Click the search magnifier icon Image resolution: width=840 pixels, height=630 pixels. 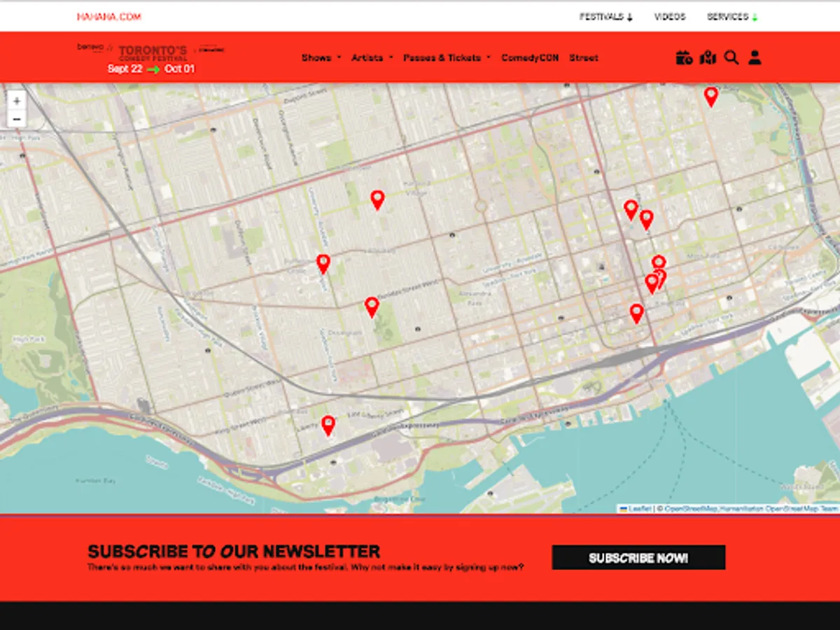coord(731,57)
